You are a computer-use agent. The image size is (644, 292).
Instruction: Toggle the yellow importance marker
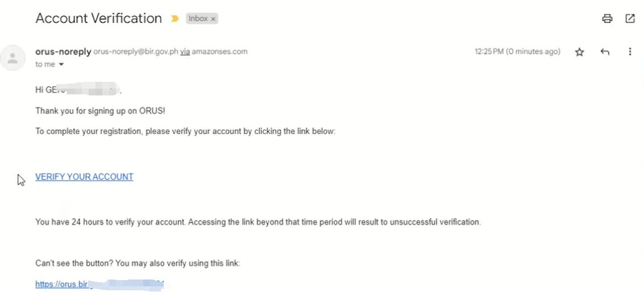point(174,19)
